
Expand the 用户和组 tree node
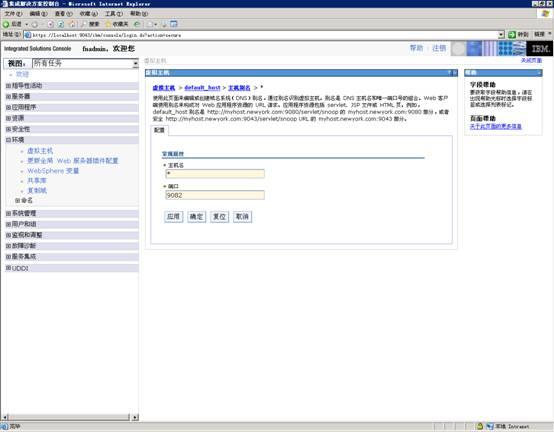(x=8, y=224)
